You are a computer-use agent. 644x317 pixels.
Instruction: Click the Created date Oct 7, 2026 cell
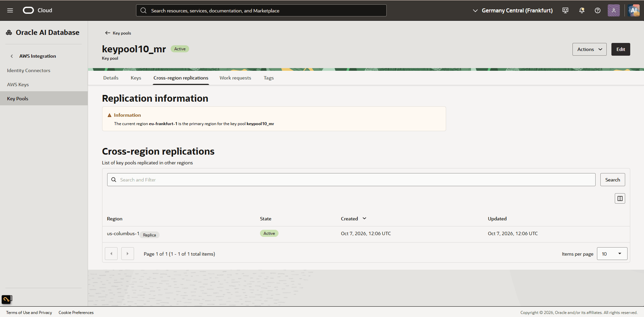click(366, 233)
